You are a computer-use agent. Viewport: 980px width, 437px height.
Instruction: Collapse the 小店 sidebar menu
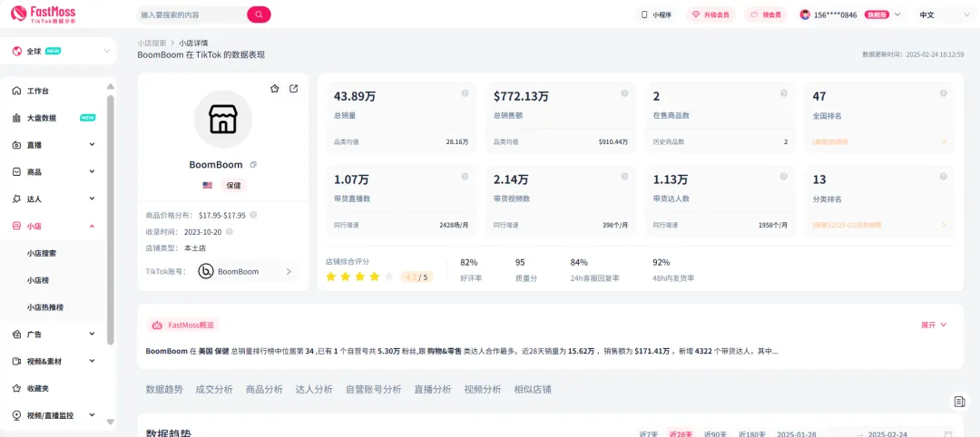[x=92, y=226]
